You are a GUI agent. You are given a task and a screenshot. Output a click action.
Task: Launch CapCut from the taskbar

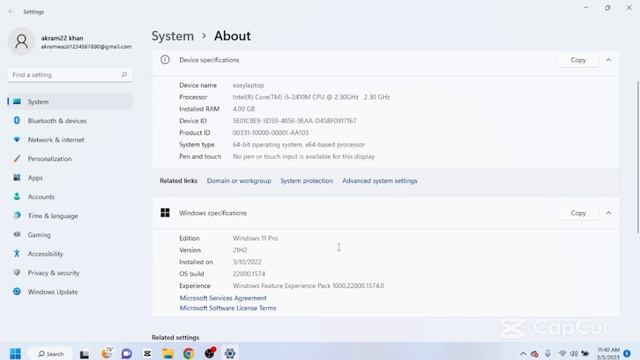click(x=147, y=353)
